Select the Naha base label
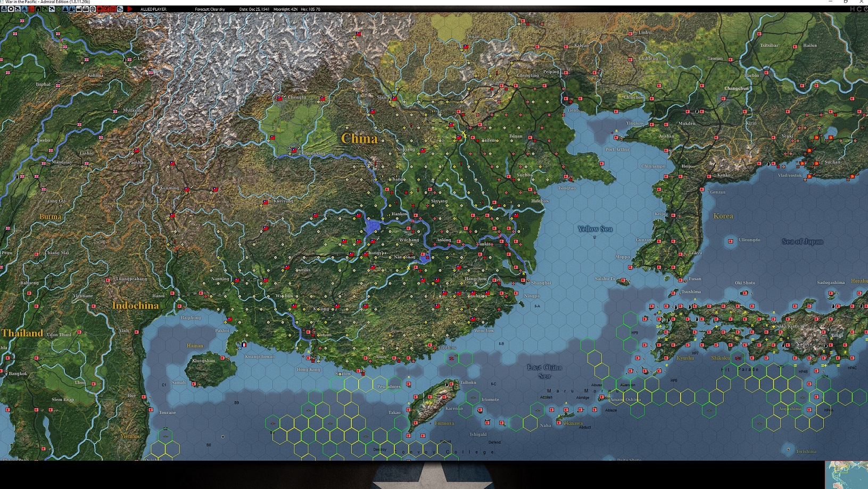 coord(545,425)
